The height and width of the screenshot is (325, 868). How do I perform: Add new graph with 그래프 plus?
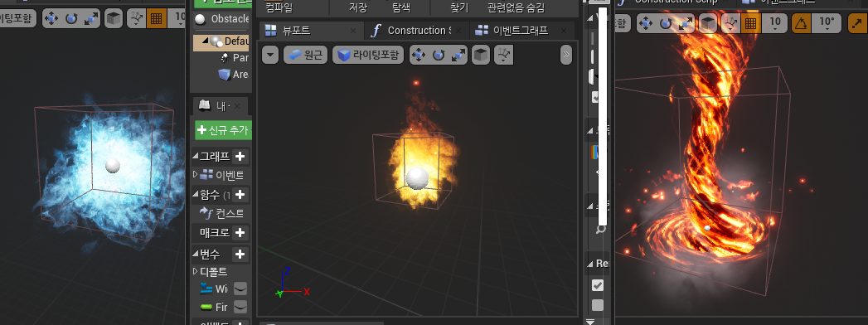pyautogui.click(x=240, y=157)
